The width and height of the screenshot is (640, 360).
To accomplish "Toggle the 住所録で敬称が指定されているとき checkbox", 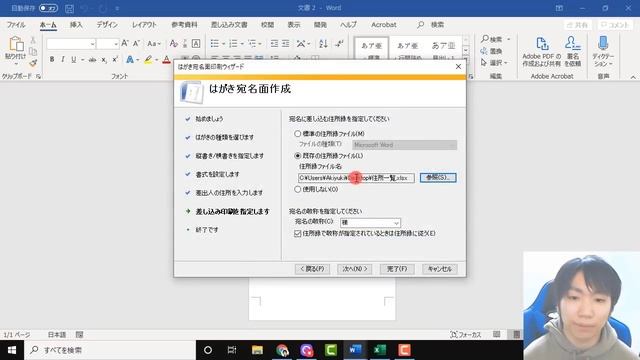I will [298, 233].
